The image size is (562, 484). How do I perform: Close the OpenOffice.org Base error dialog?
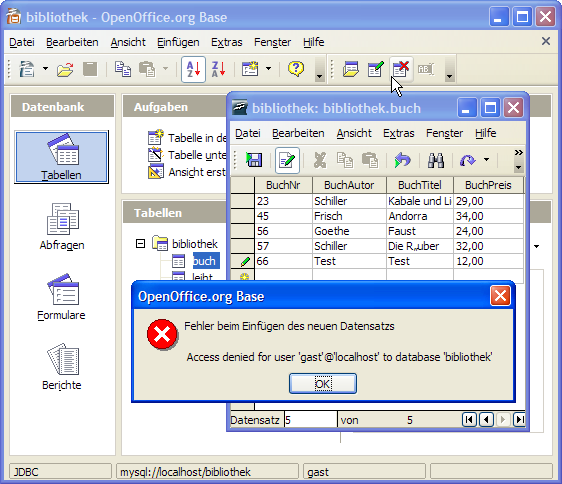pos(500,296)
